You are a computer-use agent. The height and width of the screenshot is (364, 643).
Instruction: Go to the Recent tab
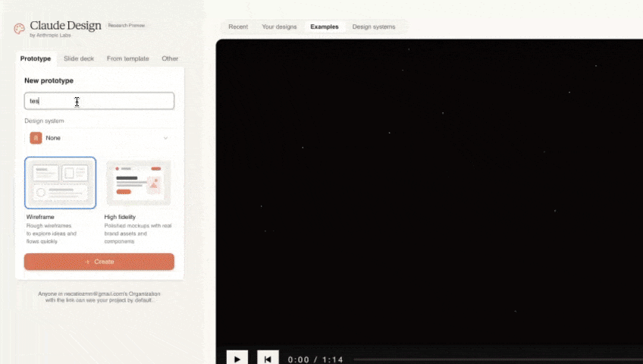238,27
